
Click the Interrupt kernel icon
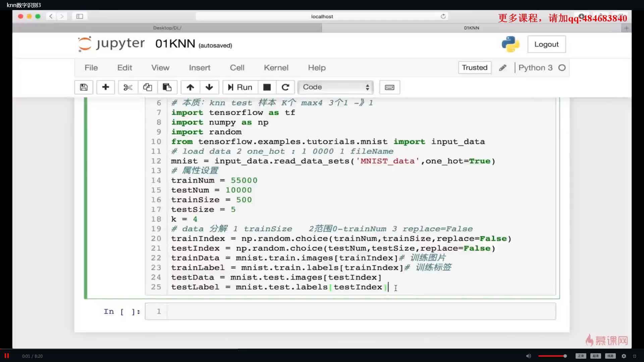(266, 87)
